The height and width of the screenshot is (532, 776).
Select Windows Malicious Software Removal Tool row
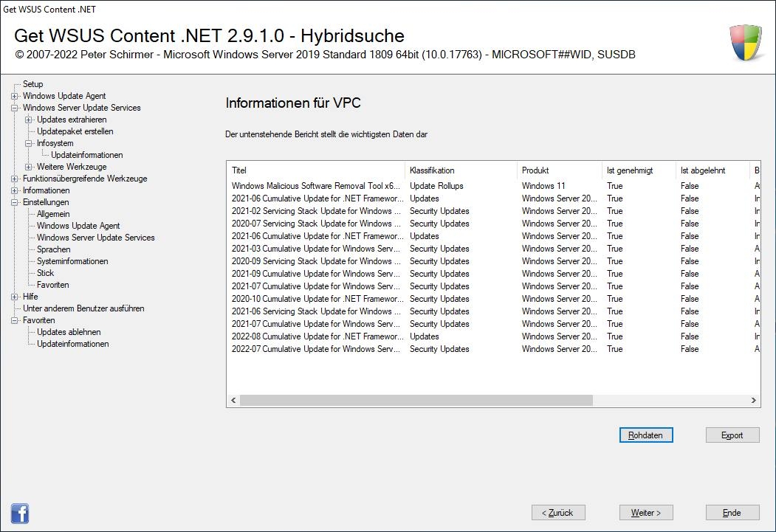493,186
